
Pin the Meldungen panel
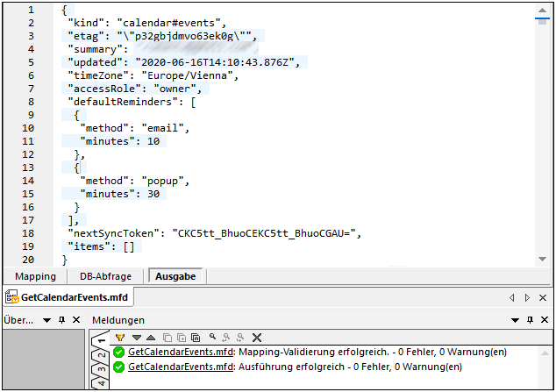(x=530, y=320)
